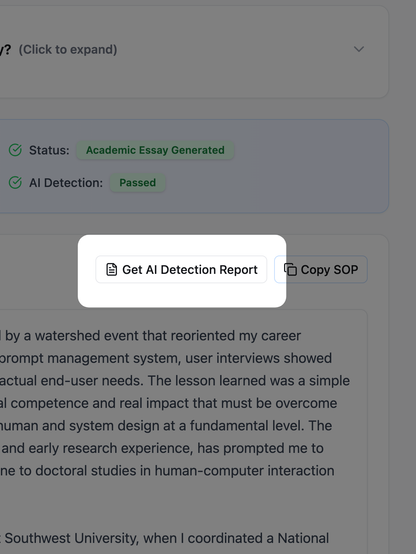Click the essay line about "prompt management system"
The width and height of the screenshot is (416, 554).
point(166,358)
